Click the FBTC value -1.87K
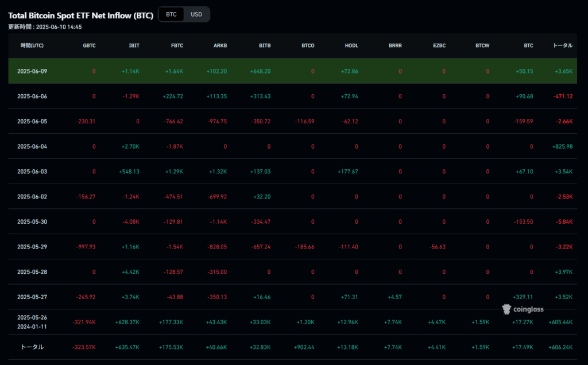Viewport: 588px width, 365px height. pos(175,146)
